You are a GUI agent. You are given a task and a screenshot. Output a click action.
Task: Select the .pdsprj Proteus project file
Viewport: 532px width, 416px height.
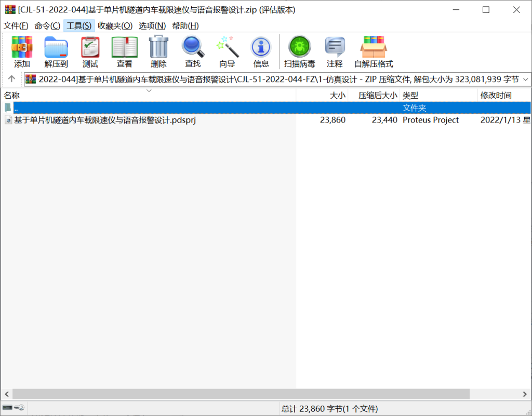click(x=104, y=120)
